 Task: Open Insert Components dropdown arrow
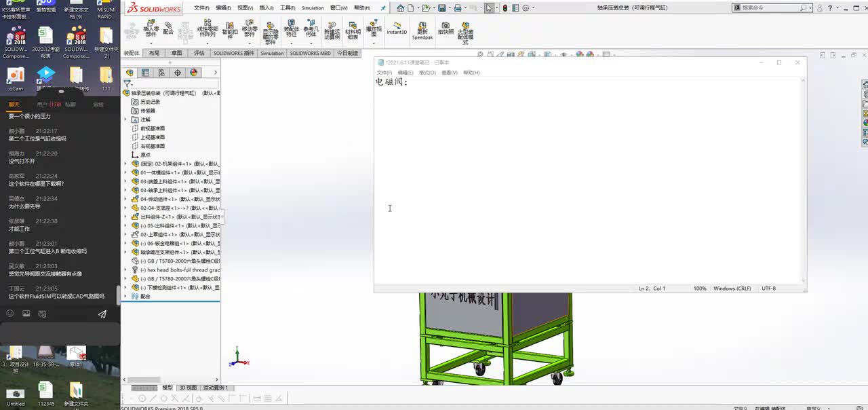(x=151, y=43)
